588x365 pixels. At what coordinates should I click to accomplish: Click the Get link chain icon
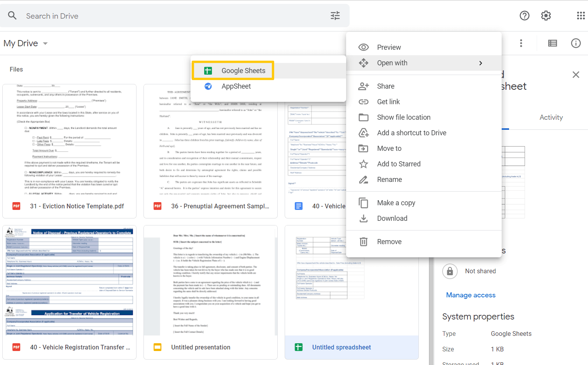(364, 102)
